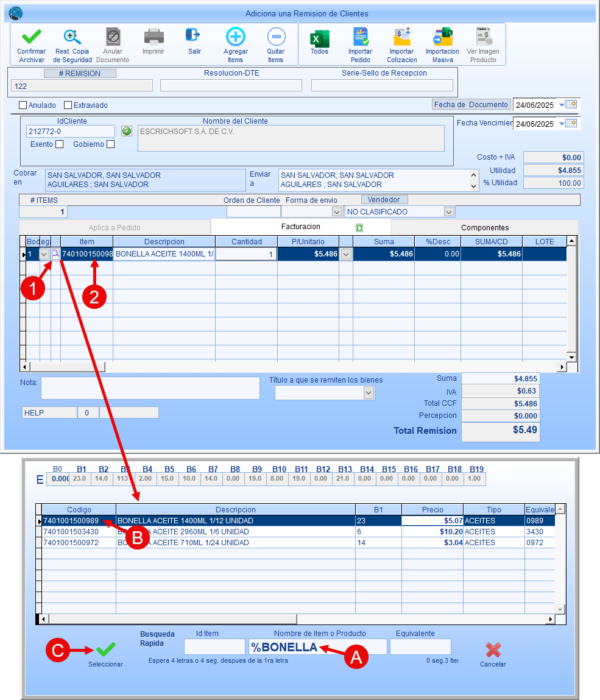This screenshot has height=700, width=600.
Task: Click item search magnifier in grid row
Action: [x=55, y=254]
